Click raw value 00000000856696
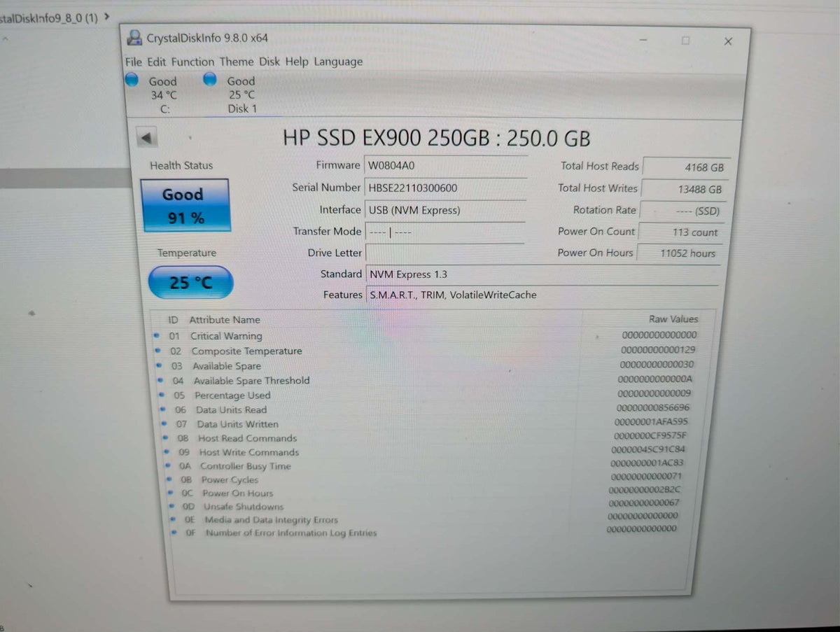 (x=653, y=407)
